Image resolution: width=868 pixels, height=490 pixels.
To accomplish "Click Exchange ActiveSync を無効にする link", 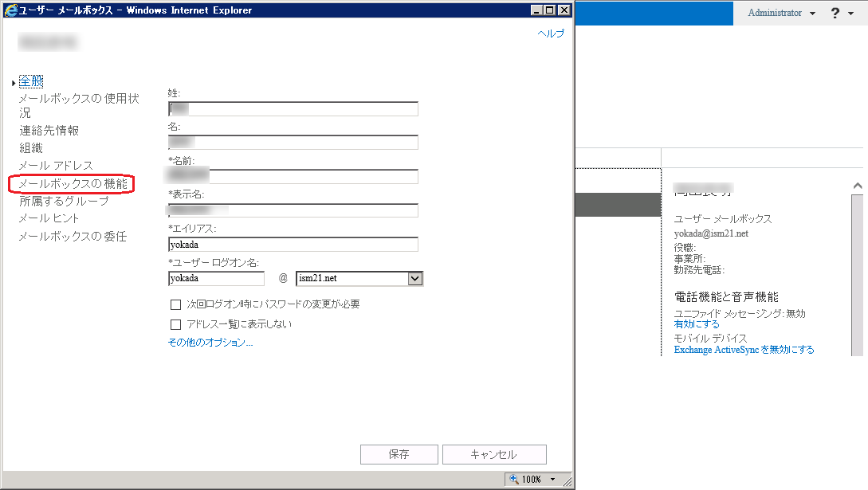I will [x=744, y=350].
